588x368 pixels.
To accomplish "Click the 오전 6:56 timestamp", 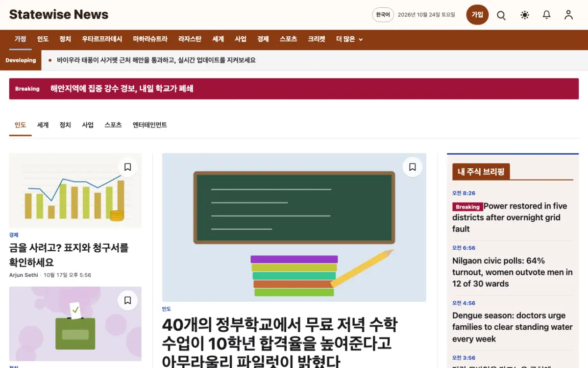I will click(464, 248).
